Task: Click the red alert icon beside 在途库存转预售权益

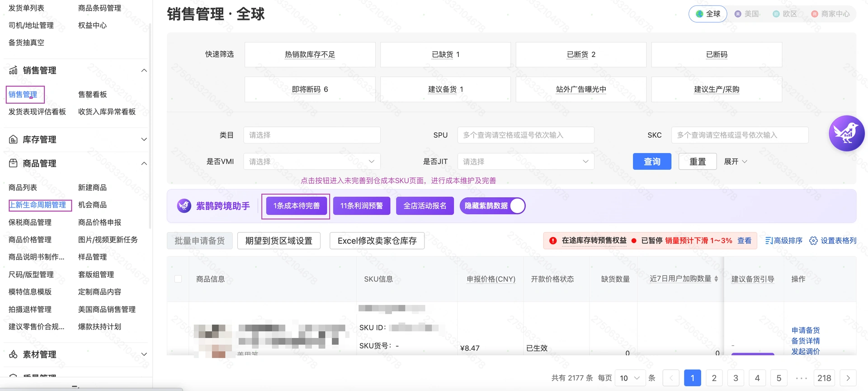Action: point(553,241)
